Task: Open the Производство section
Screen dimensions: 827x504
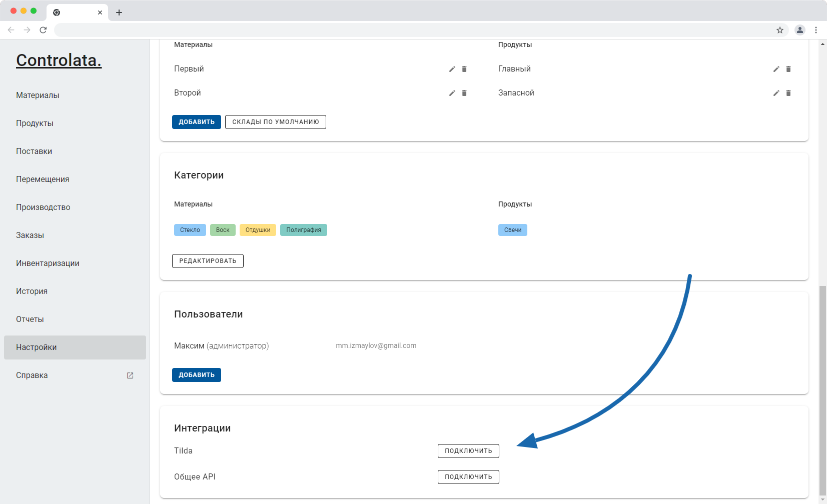Action: pos(75,207)
